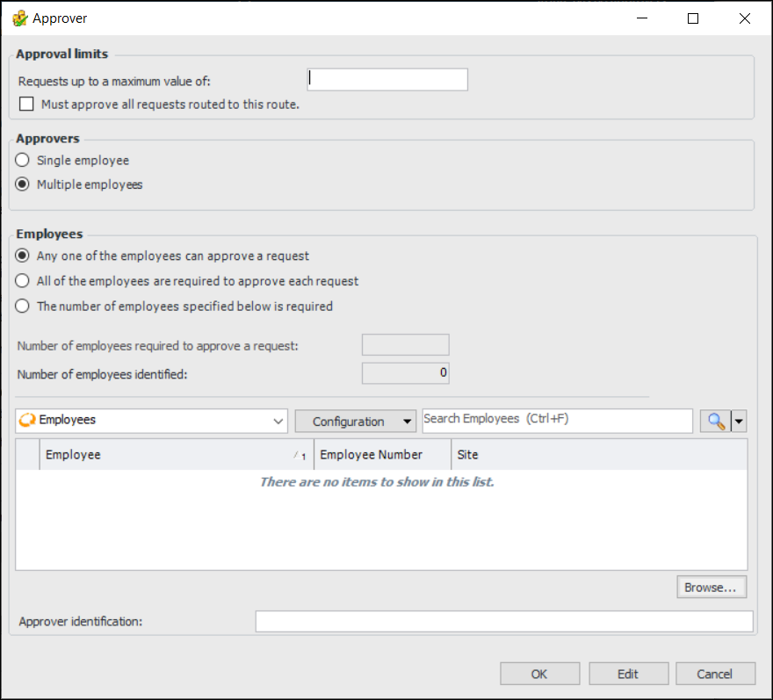This screenshot has width=773, height=700.
Task: Sort by the Employee column header
Action: (177, 454)
